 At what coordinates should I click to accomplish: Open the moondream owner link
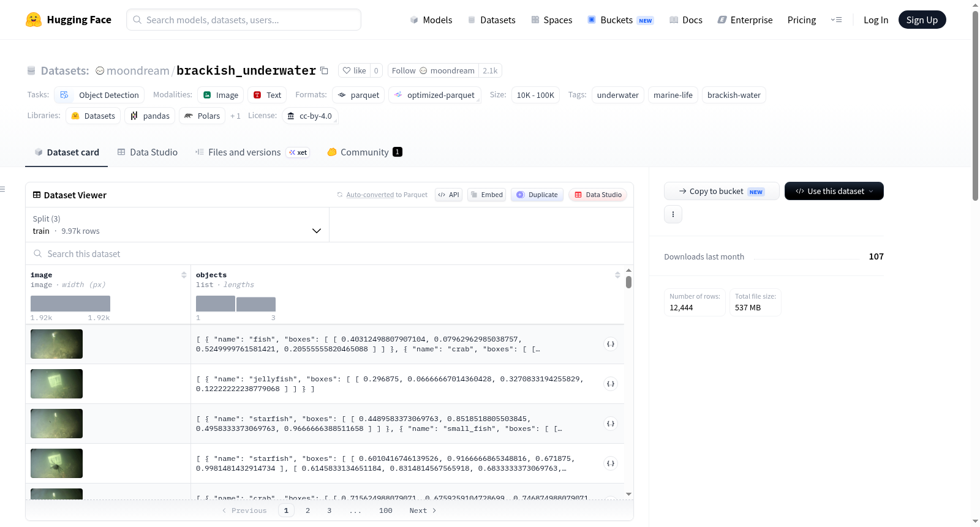138,70
